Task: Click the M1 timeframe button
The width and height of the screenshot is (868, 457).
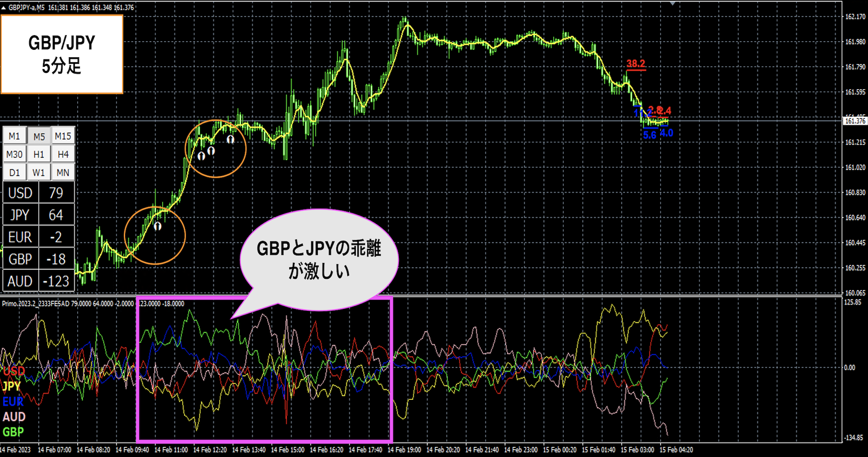Action: click(x=15, y=136)
